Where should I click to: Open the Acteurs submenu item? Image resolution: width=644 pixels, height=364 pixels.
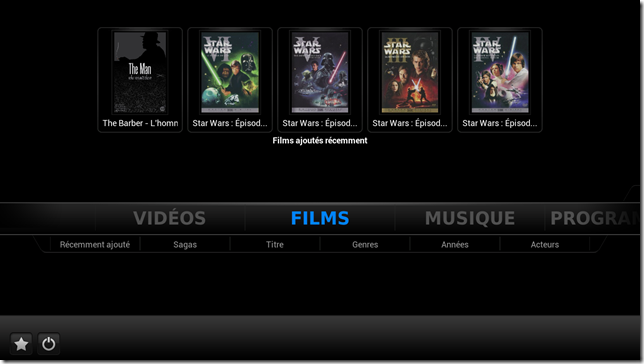click(545, 244)
